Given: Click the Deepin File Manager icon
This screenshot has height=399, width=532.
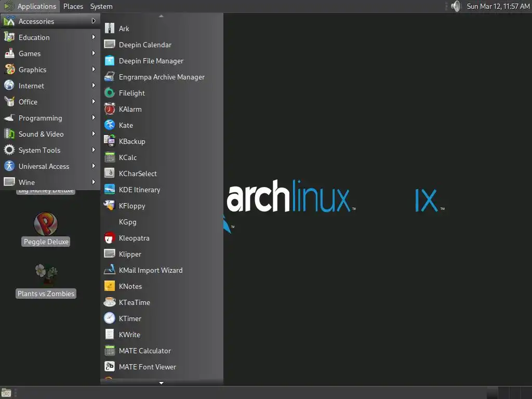Looking at the screenshot, I should tap(109, 61).
